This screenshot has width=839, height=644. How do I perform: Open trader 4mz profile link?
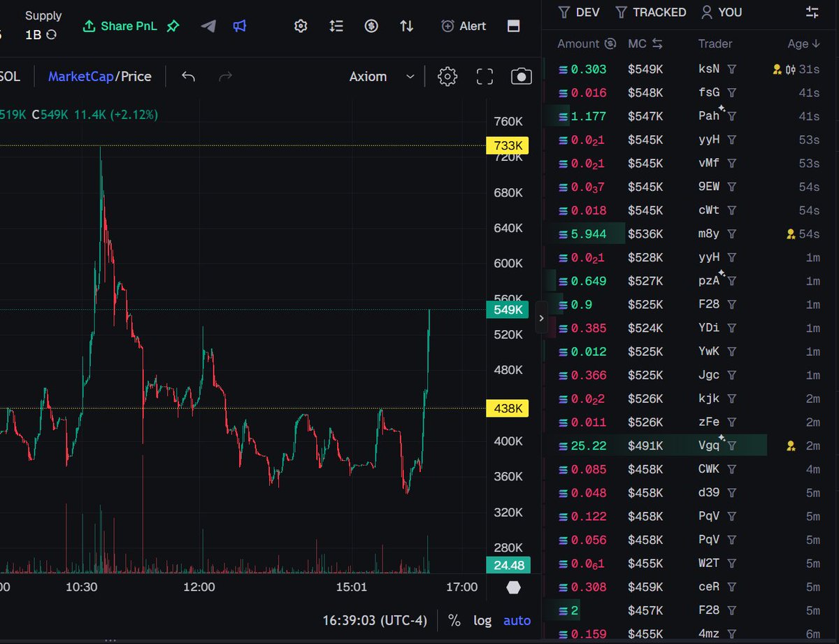point(708,634)
